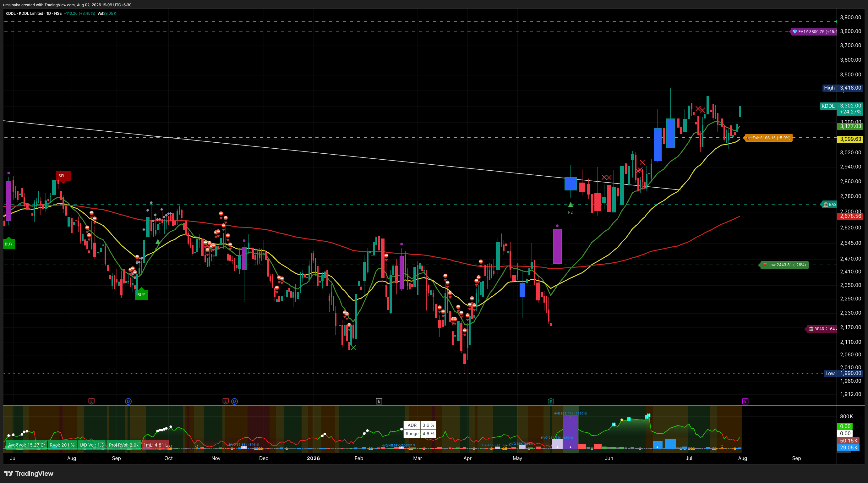Click the tall purple volume bar under HVE
This screenshot has height=483, width=868.
coord(570,432)
